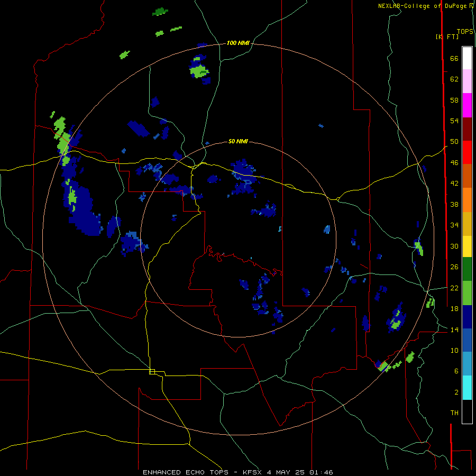Pick the navy blue legend color block
Viewport: 476px width, 476px height.
(x=467, y=317)
